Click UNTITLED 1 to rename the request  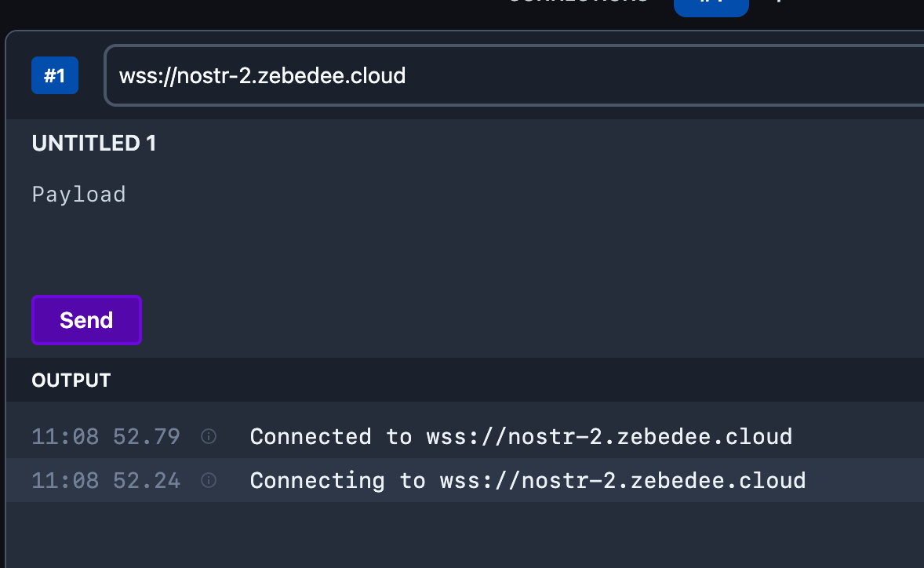93,144
